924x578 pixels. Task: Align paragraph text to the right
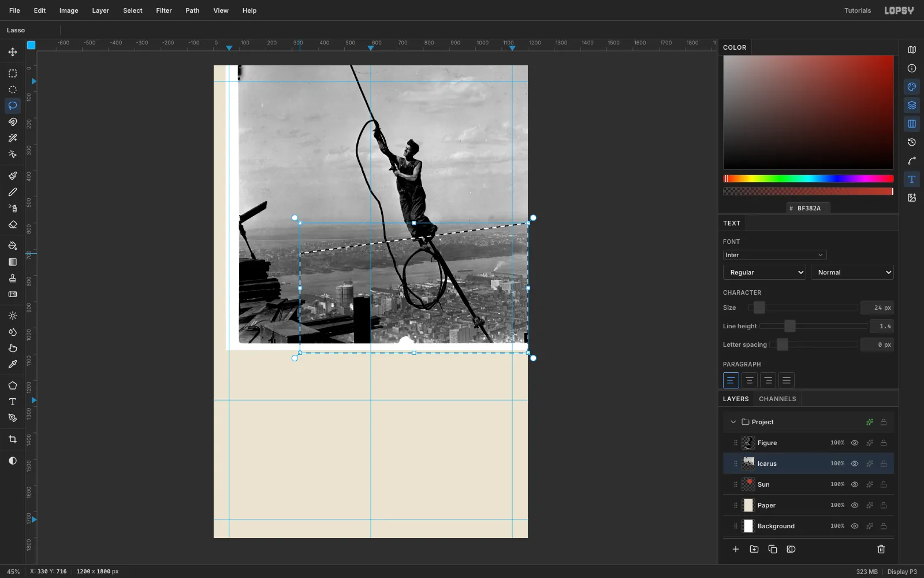coord(768,380)
